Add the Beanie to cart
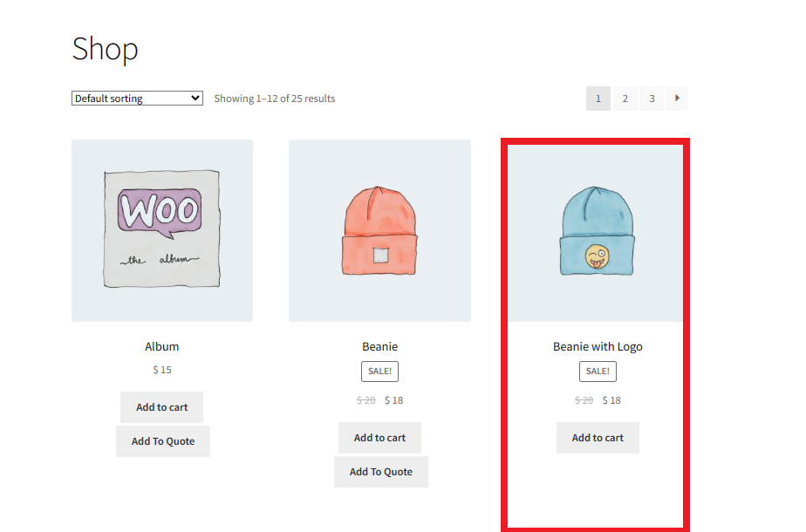Screen dimensions: 806x532 coord(379,438)
